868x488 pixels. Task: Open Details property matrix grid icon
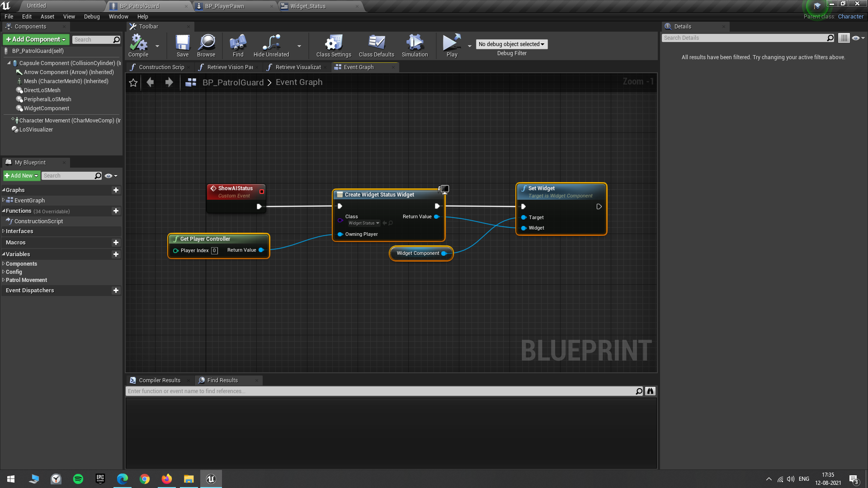(x=844, y=38)
